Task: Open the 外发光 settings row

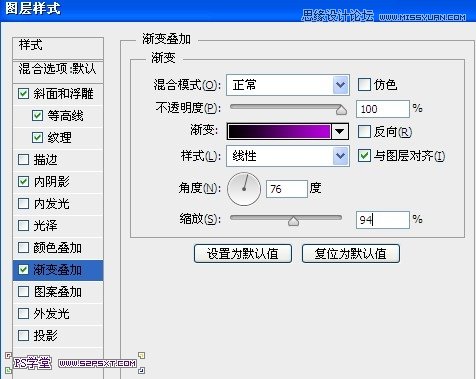Action: click(58, 314)
